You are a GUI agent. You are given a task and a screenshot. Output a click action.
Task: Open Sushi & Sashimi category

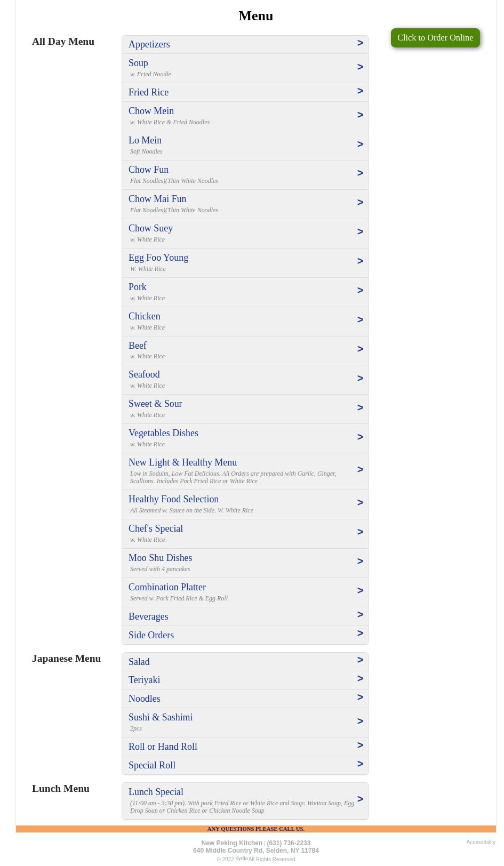click(161, 717)
